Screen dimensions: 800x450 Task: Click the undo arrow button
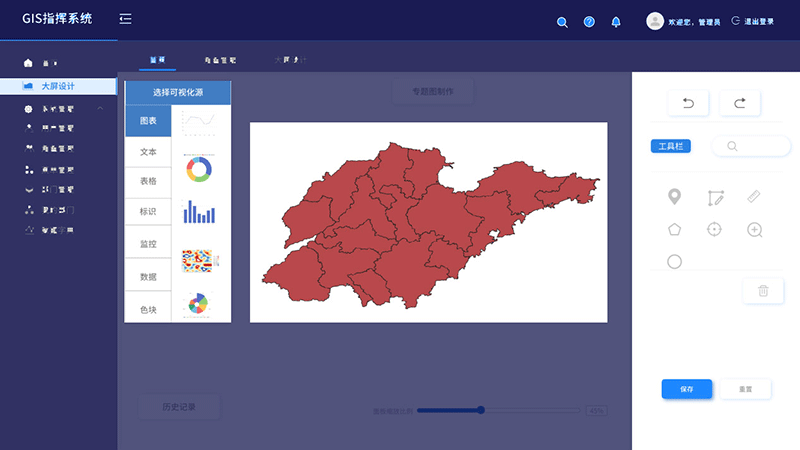pos(688,103)
